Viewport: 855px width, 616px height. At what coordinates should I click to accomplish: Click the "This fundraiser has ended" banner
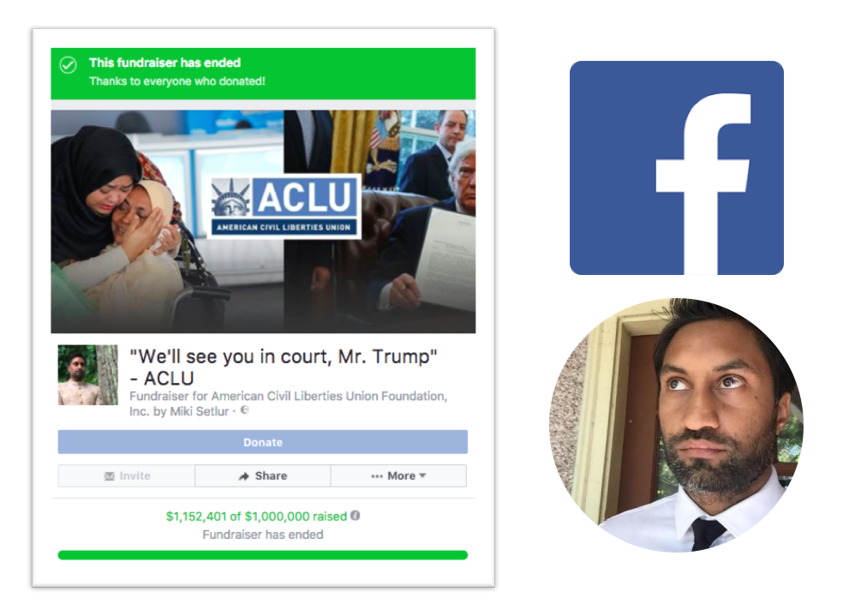click(x=263, y=73)
